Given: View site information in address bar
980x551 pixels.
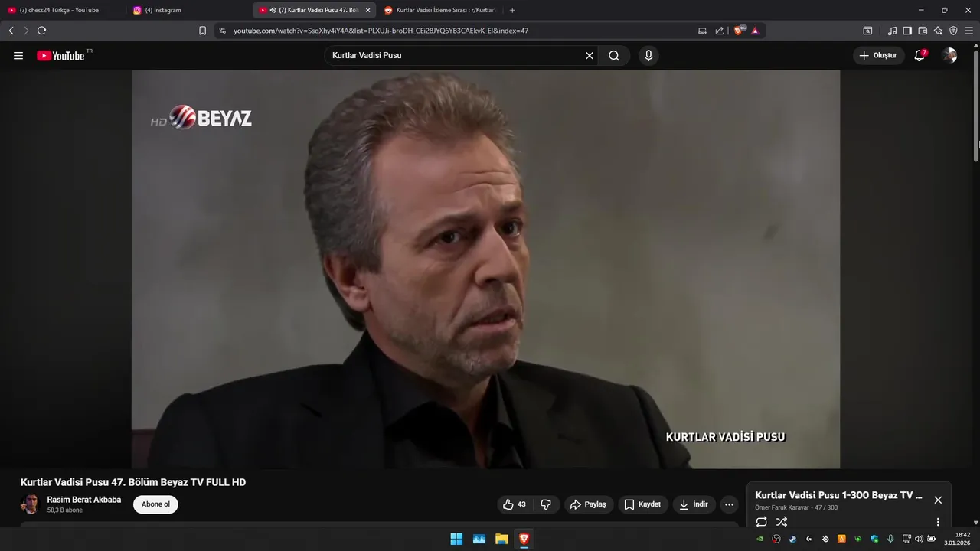Looking at the screenshot, I should (222, 31).
